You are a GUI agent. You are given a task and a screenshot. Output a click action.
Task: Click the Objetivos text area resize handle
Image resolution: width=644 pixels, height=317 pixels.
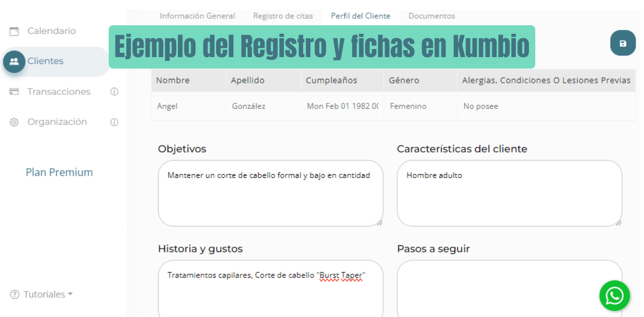click(380, 223)
